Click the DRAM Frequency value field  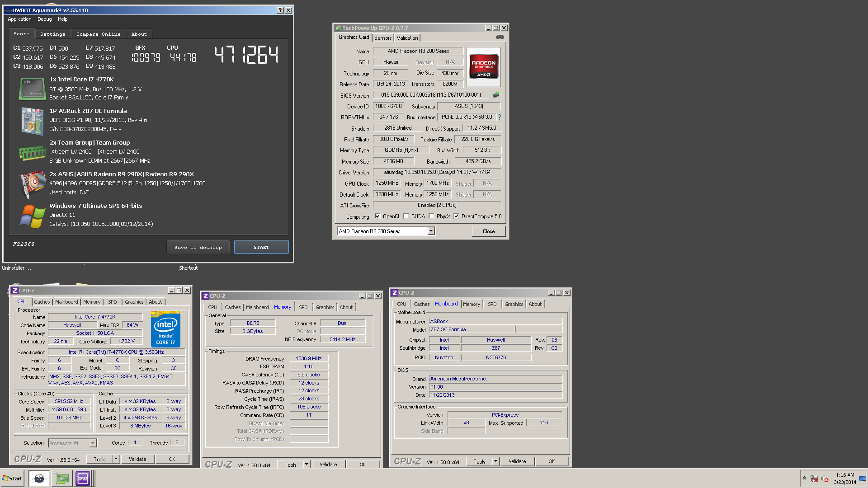pyautogui.click(x=309, y=358)
